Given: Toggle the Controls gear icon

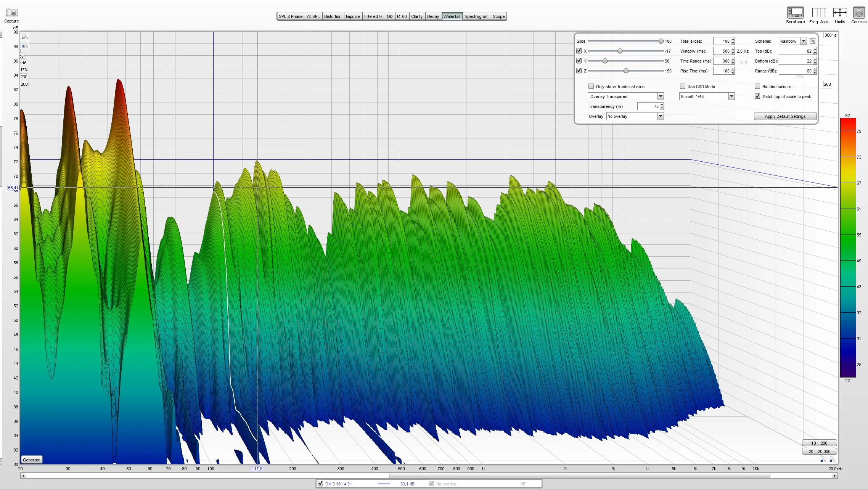Looking at the screenshot, I should (859, 13).
